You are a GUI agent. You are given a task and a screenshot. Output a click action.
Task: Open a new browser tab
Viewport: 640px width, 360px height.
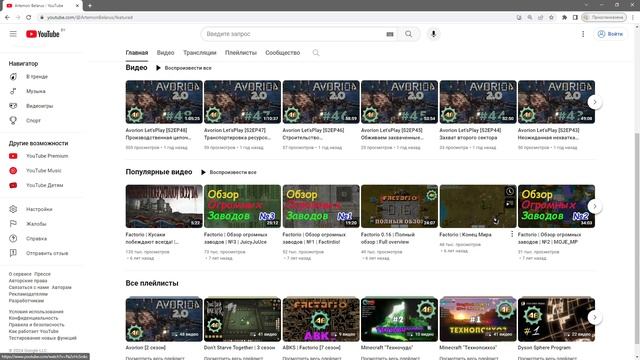pyautogui.click(x=90, y=6)
